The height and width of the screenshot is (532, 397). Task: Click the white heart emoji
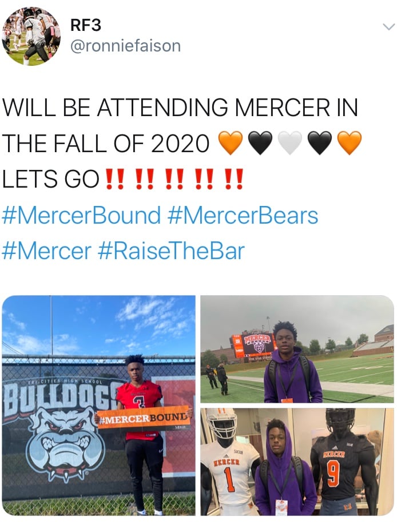click(290, 143)
